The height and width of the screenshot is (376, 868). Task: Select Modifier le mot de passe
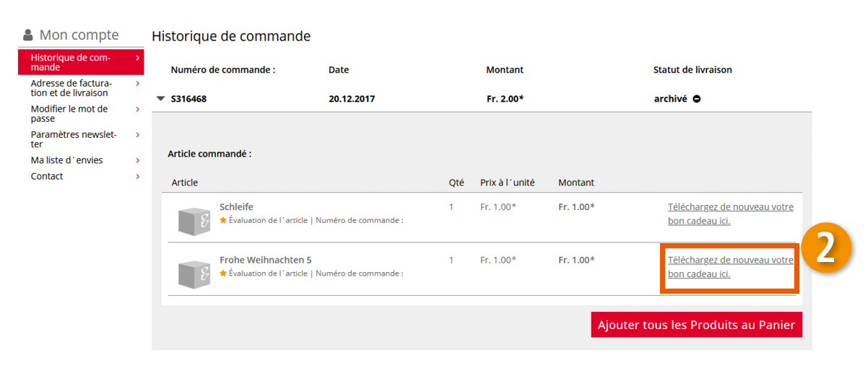coord(69,114)
